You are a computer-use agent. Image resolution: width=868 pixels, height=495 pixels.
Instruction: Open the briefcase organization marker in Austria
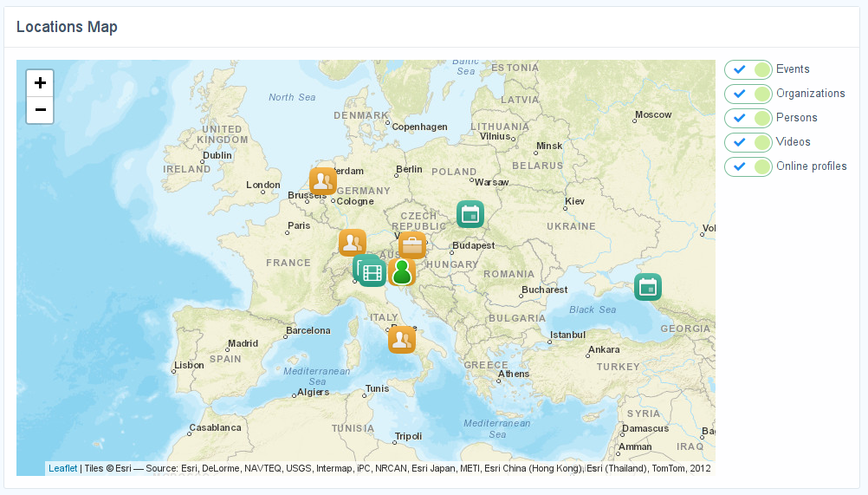point(412,245)
